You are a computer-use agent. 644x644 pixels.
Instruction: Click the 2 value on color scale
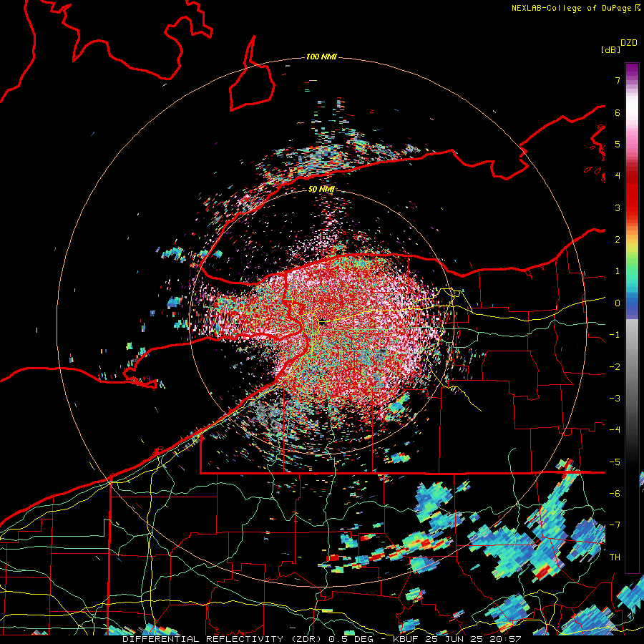[x=618, y=240]
